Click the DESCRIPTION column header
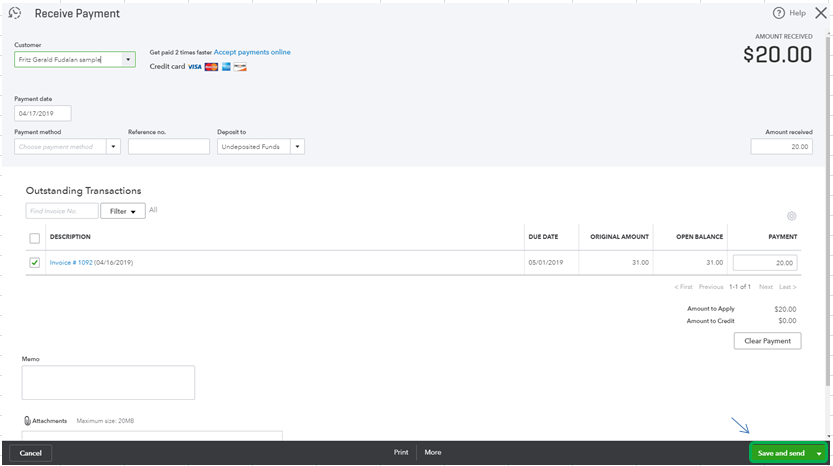 tap(70, 236)
